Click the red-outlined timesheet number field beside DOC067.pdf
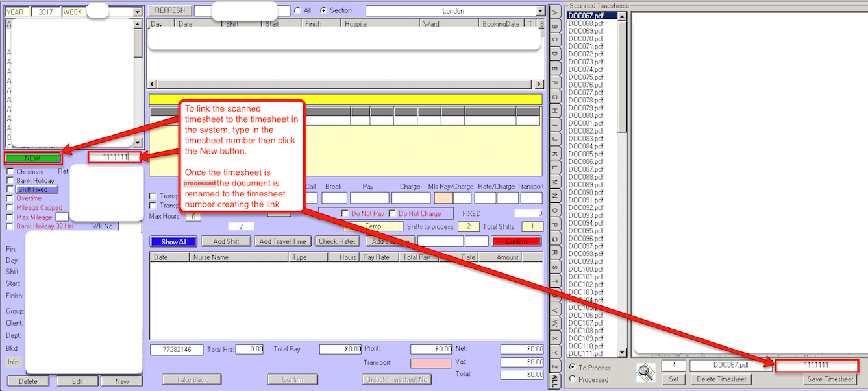 click(816, 365)
